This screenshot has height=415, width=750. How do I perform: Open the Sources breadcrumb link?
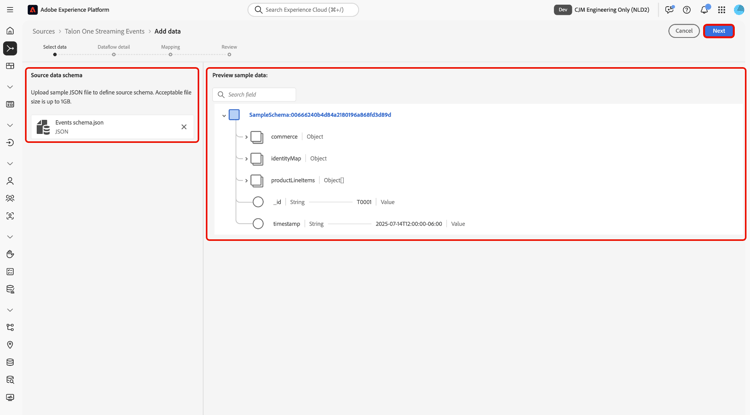tap(44, 31)
